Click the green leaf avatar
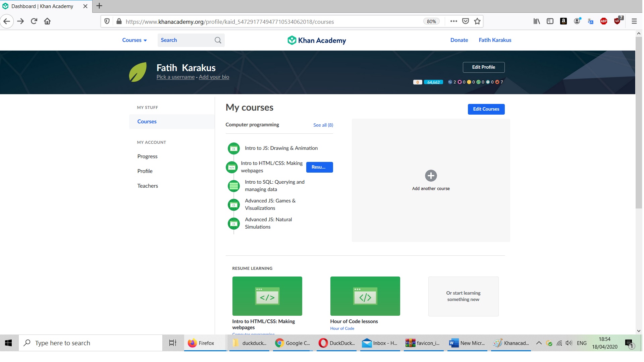This screenshot has width=644, height=362. pyautogui.click(x=138, y=72)
